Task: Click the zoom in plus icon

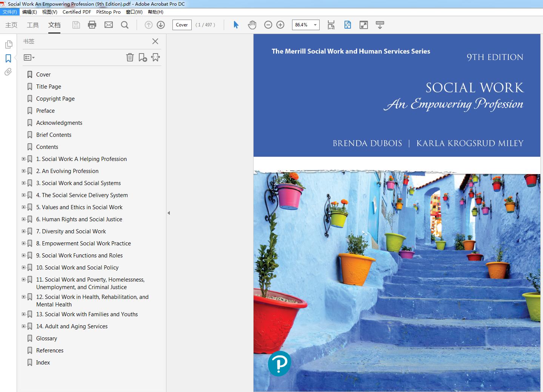Action: click(x=280, y=25)
